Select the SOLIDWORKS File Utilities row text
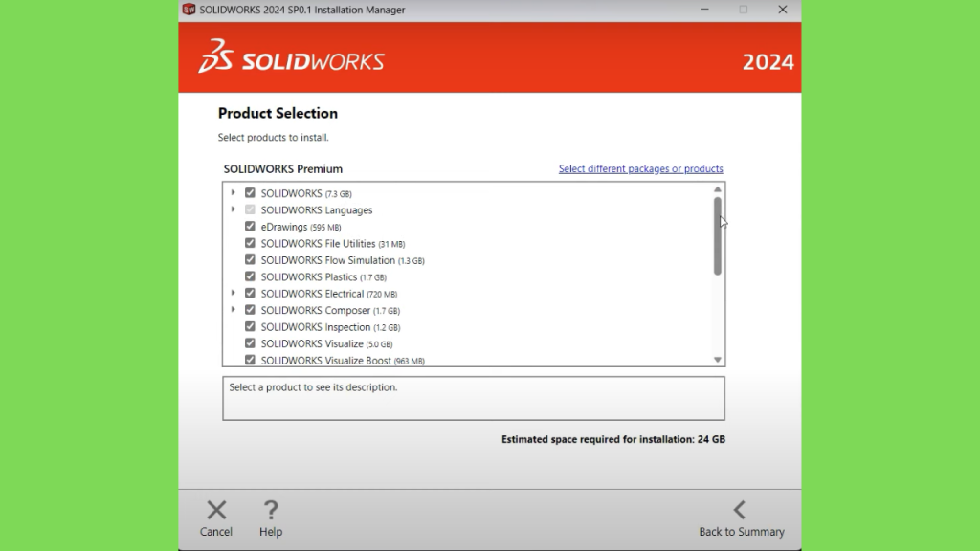This screenshot has height=551, width=980. [x=333, y=244]
